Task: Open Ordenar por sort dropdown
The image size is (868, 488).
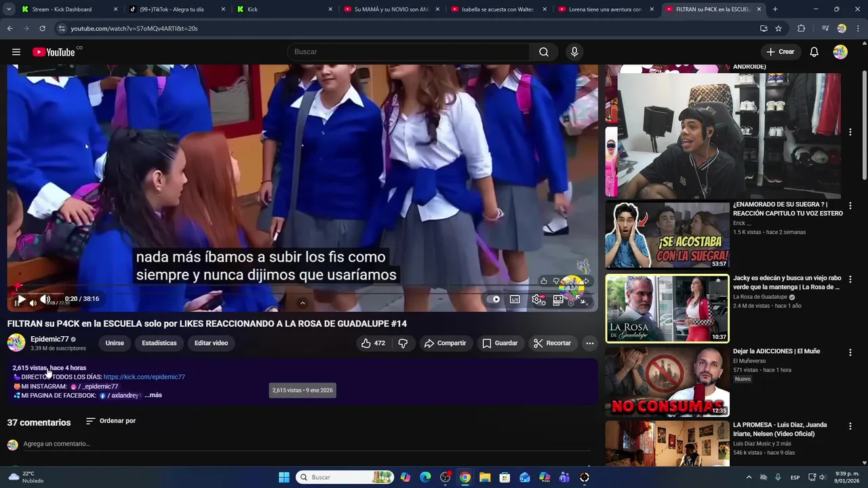Action: coord(111,421)
